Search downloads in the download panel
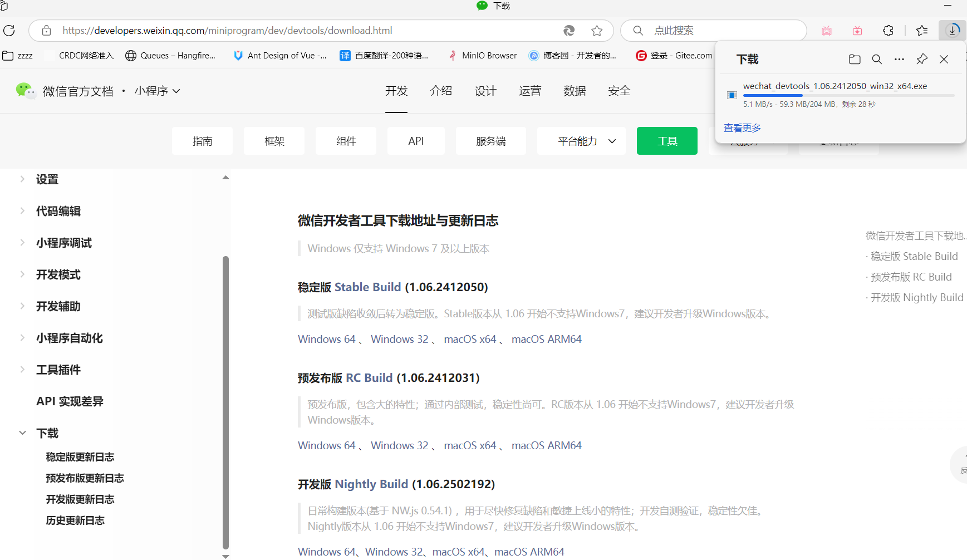Image resolution: width=967 pixels, height=560 pixels. [x=877, y=59]
